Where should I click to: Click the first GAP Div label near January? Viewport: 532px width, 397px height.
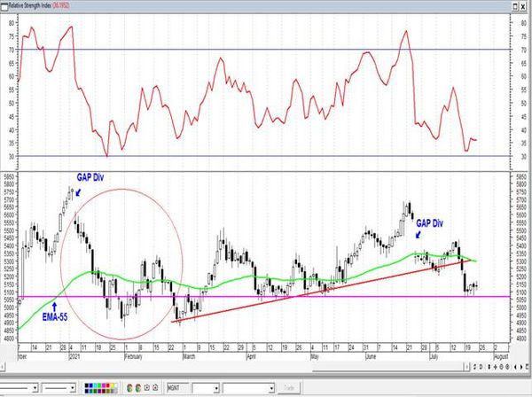pos(90,177)
